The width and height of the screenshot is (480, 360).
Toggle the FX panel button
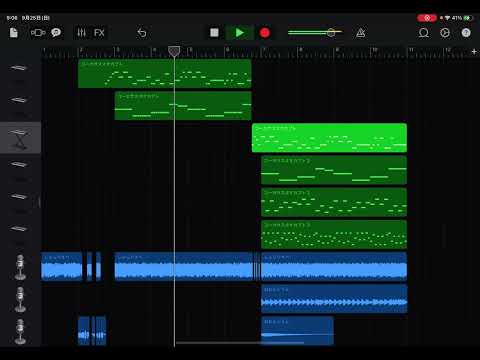[99, 33]
